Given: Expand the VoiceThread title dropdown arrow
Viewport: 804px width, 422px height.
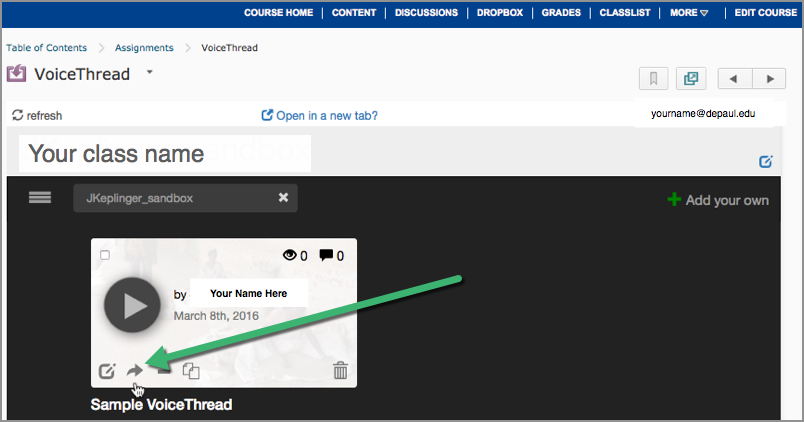Looking at the screenshot, I should tap(150, 72).
